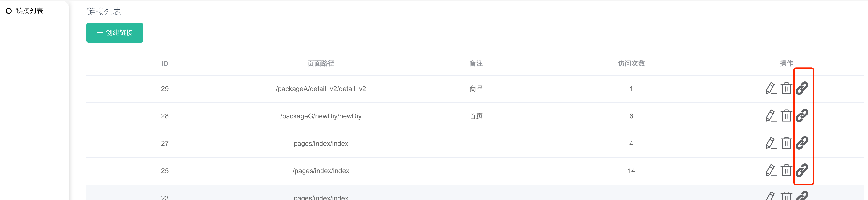Edit row 27 with pencil icon
868x200 pixels.
[x=771, y=143]
